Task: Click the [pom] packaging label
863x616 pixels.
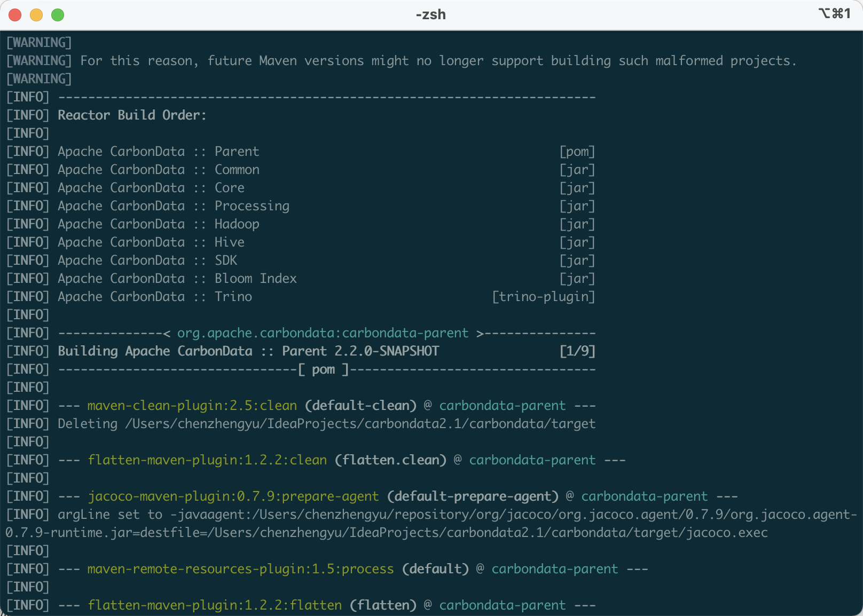Action: click(x=577, y=152)
